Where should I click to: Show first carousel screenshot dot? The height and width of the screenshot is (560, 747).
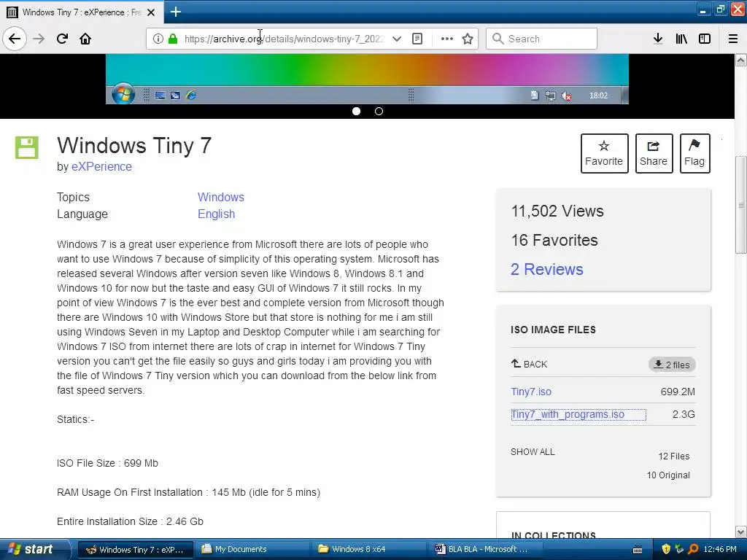coord(356,111)
